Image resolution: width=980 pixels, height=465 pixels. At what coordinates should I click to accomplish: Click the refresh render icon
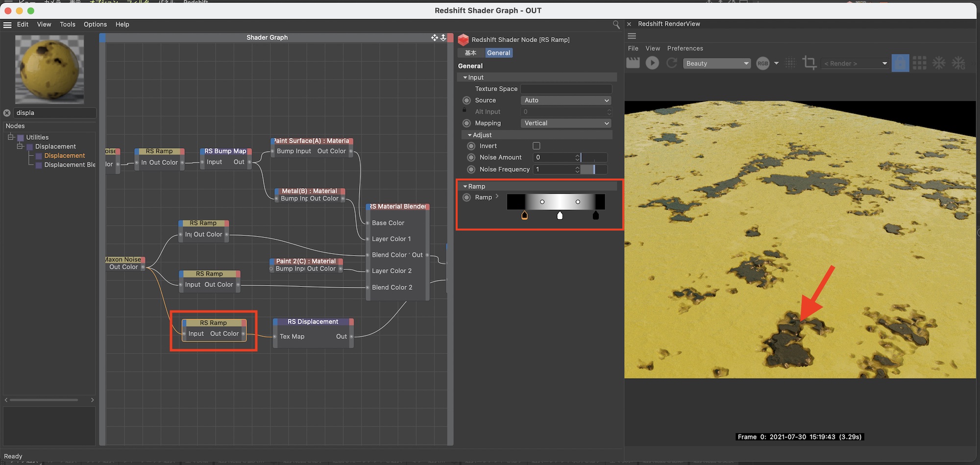tap(672, 63)
